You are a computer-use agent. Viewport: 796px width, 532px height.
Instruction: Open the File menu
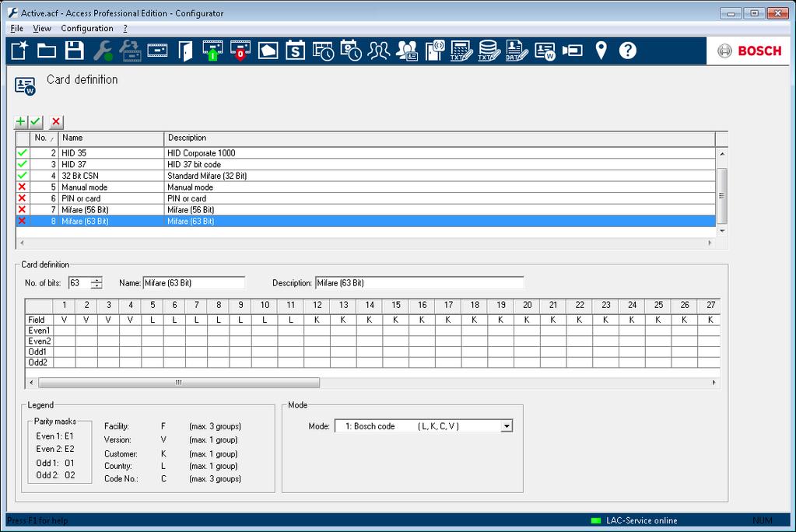pos(17,29)
